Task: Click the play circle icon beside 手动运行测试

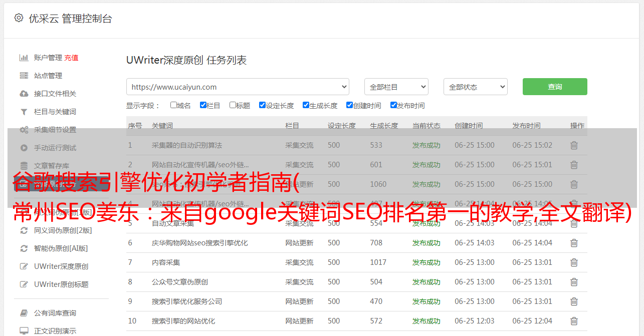Action: (x=24, y=148)
